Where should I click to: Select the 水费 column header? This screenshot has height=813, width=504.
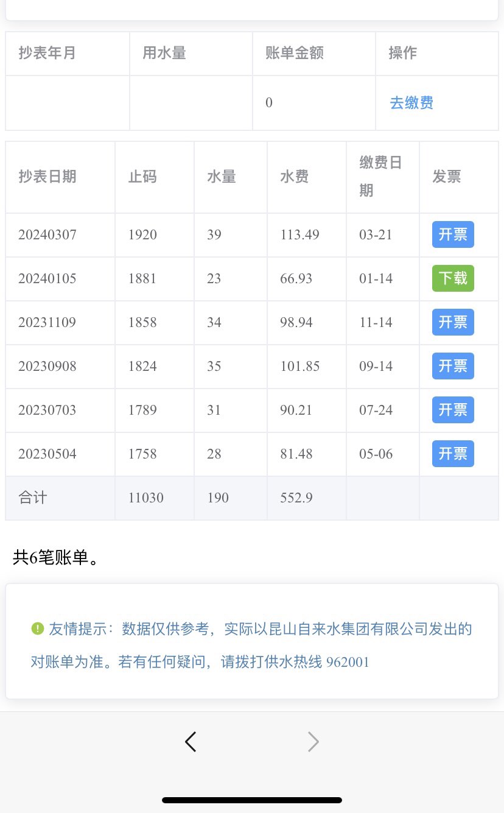coord(294,177)
